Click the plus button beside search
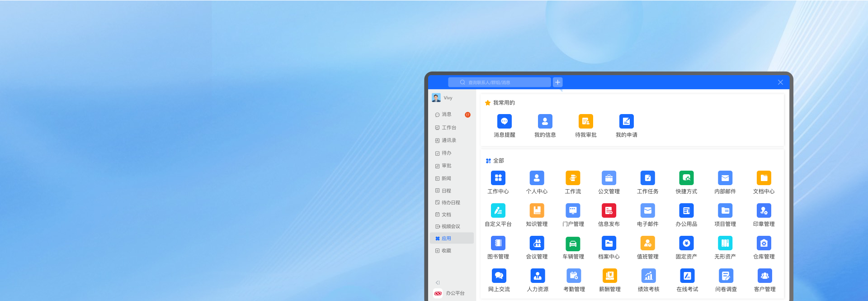This screenshot has width=868, height=301. point(557,82)
